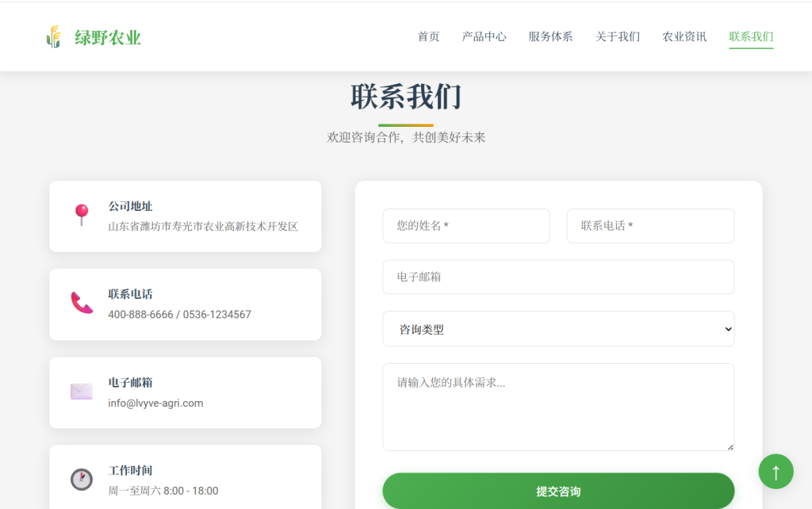Open the 产品中心 menu item

click(484, 36)
